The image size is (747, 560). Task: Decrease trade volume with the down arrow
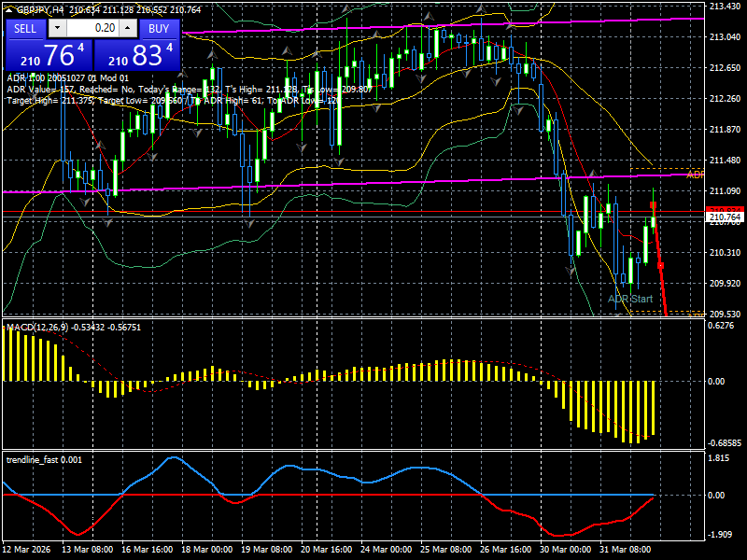click(57, 29)
